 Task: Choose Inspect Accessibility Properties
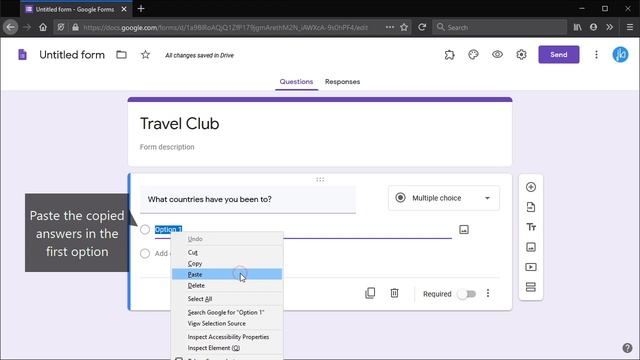click(x=227, y=337)
